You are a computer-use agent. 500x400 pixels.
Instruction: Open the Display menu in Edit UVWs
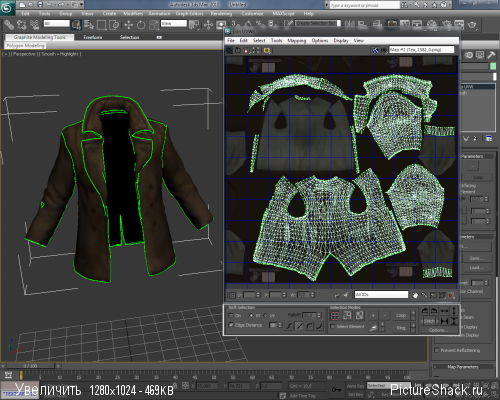[x=341, y=41]
